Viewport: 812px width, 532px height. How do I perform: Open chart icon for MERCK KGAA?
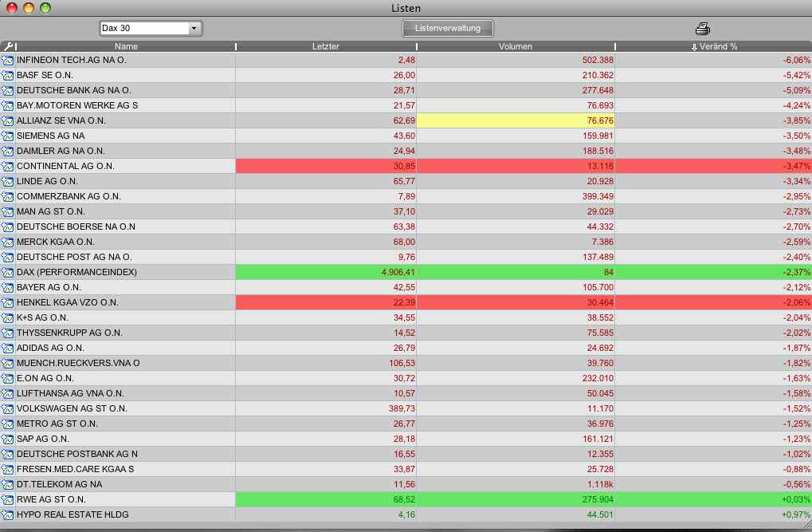click(x=8, y=242)
